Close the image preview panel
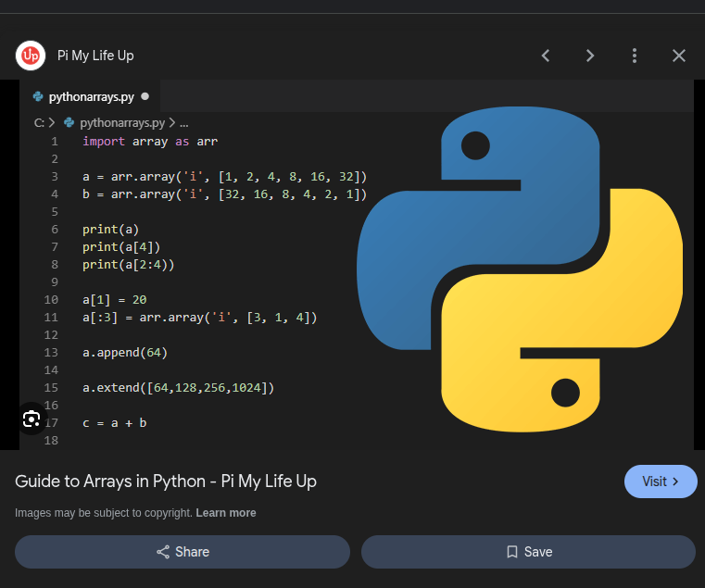The height and width of the screenshot is (588, 705). pyautogui.click(x=679, y=56)
